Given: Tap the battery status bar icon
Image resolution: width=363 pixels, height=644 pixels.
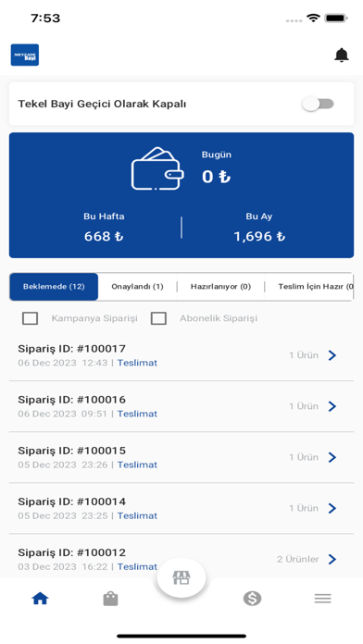Looking at the screenshot, I should click(336, 19).
